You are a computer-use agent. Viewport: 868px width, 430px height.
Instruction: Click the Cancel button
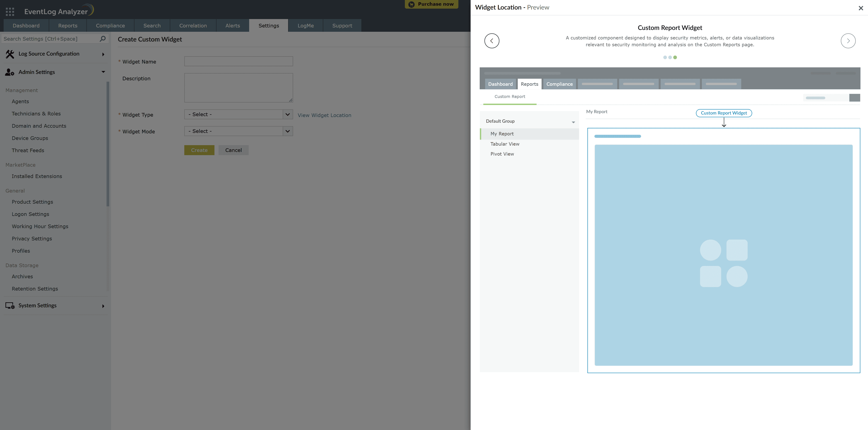[x=233, y=150]
